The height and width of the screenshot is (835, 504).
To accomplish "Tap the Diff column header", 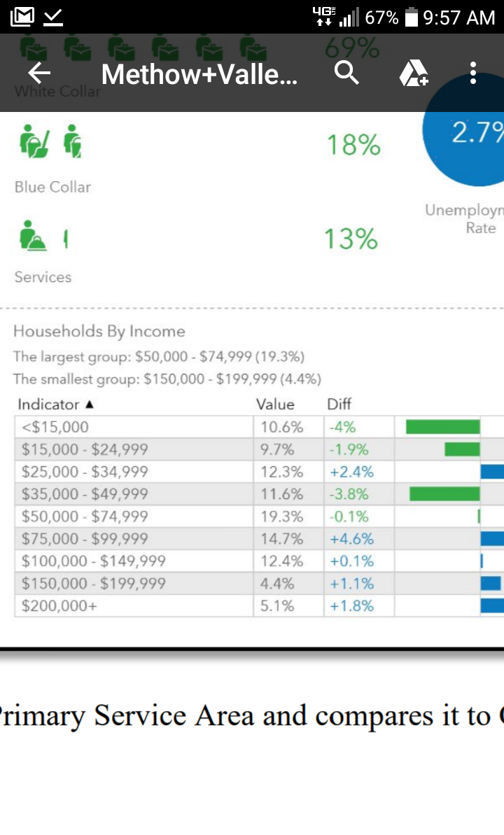I will click(339, 405).
